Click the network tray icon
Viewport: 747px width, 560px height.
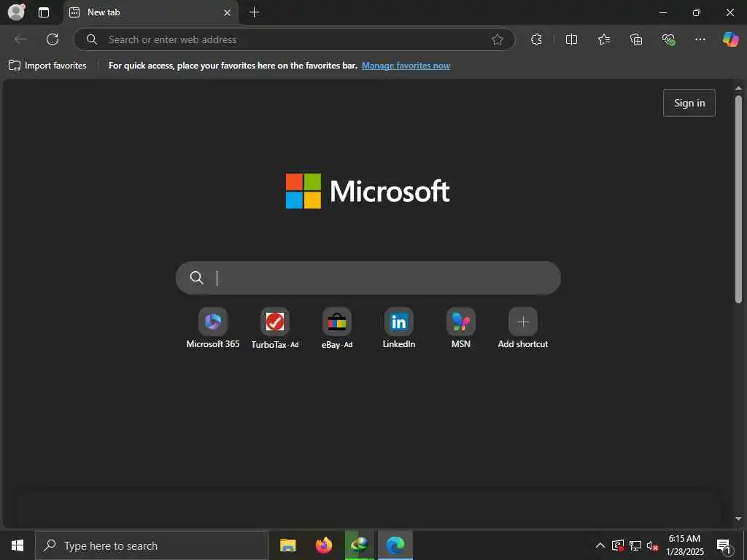pos(635,545)
